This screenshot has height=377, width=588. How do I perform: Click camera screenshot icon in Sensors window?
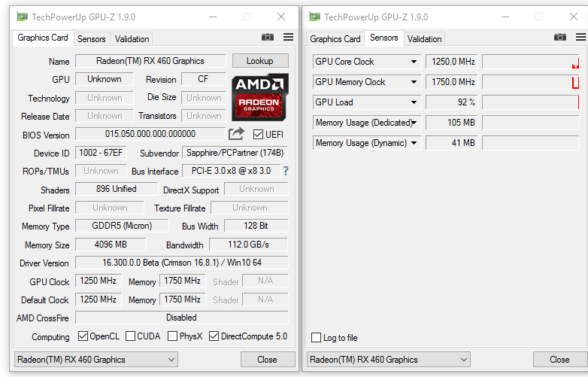pos(560,38)
